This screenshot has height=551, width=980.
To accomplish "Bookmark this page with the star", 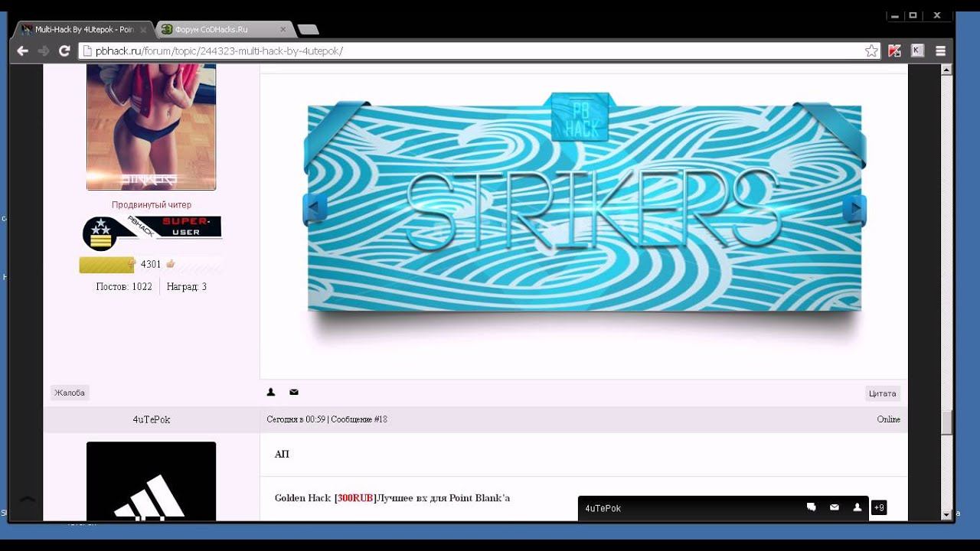I will 871,51.
